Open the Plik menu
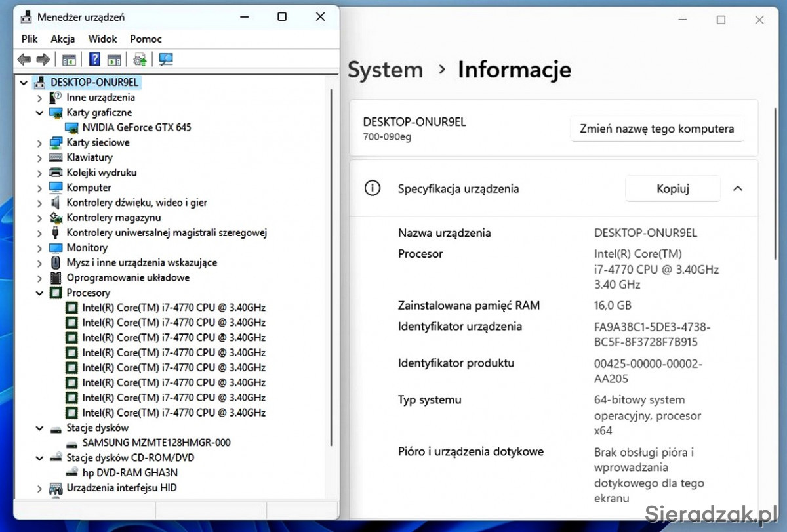Screen dimensions: 787x532 (30, 39)
